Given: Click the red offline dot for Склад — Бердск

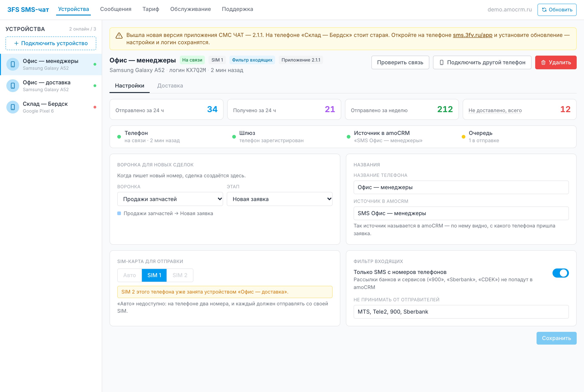Looking at the screenshot, I should click(x=95, y=107).
